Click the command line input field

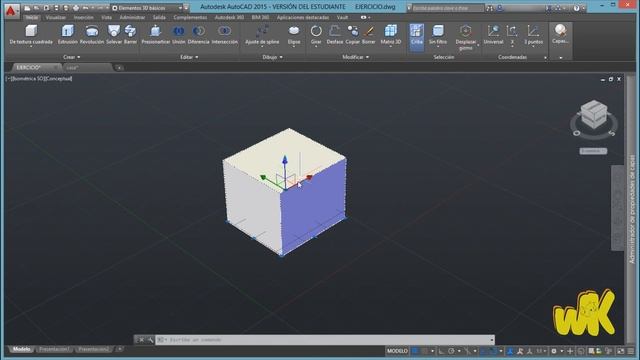click(x=325, y=340)
